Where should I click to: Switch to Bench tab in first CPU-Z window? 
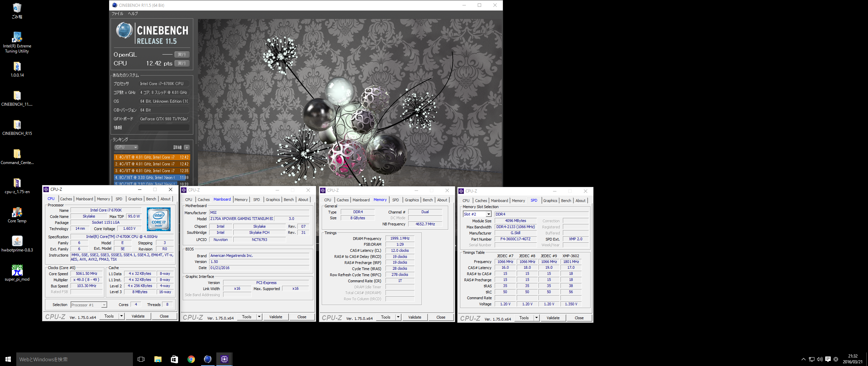(x=151, y=199)
